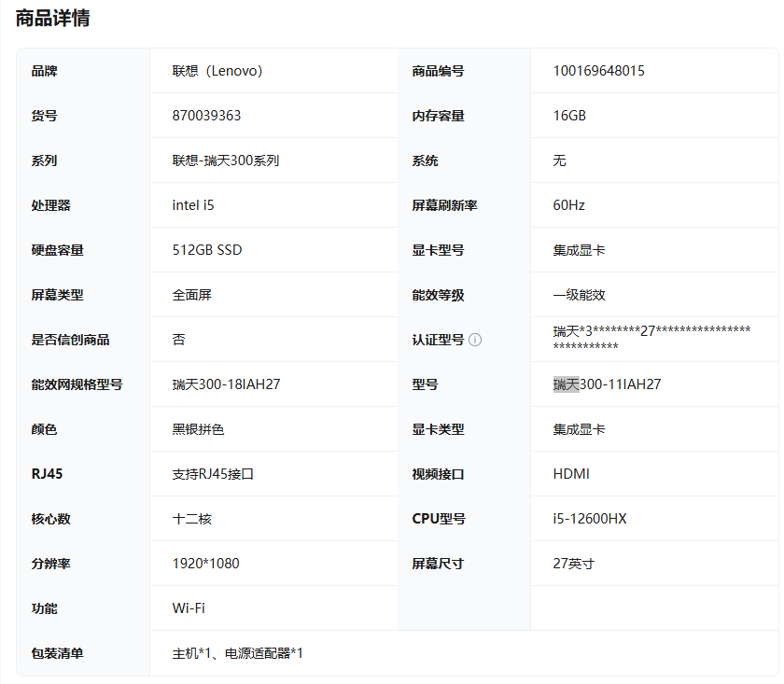Select the 分辨率 row label
This screenshot has width=784, height=684.
tap(50, 564)
